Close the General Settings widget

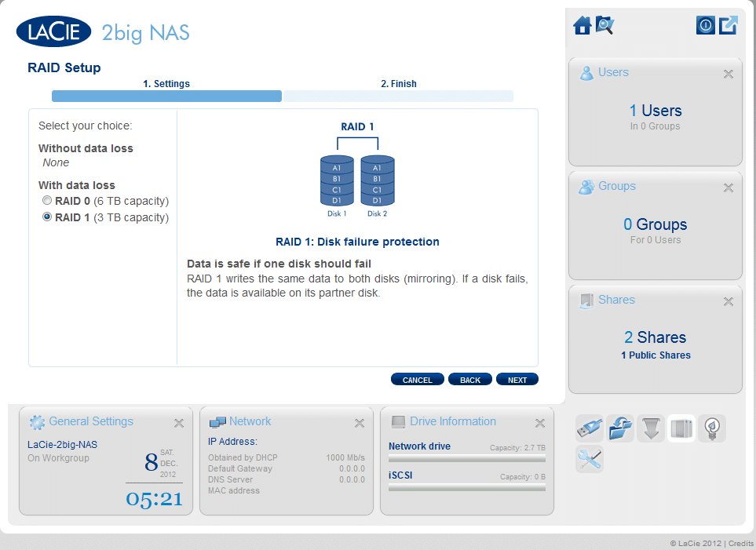pyautogui.click(x=179, y=423)
